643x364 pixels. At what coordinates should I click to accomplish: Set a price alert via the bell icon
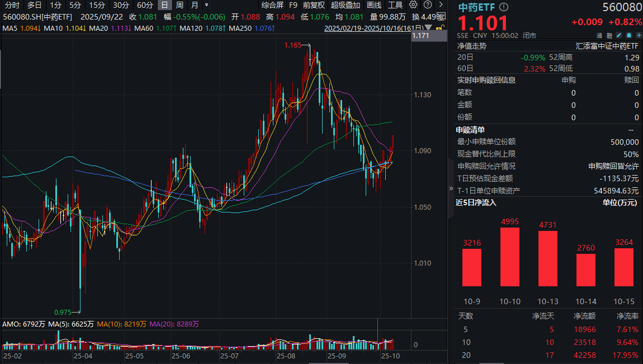point(629,35)
